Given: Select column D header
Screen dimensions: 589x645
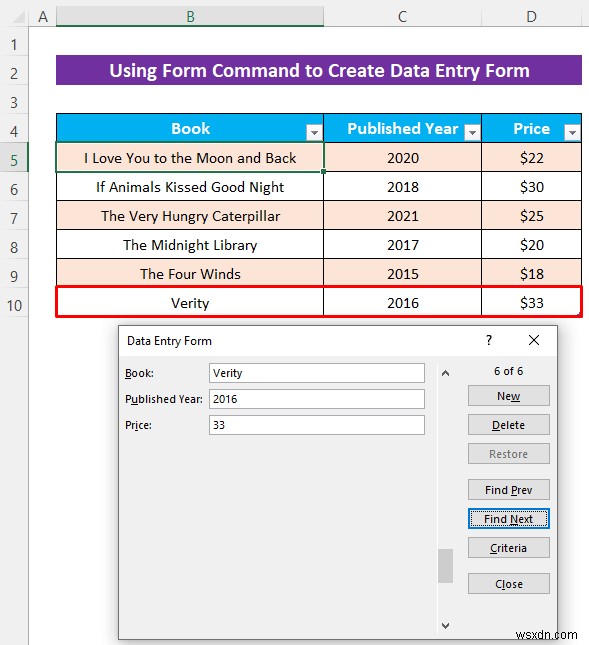Looking at the screenshot, I should pyautogui.click(x=531, y=16).
